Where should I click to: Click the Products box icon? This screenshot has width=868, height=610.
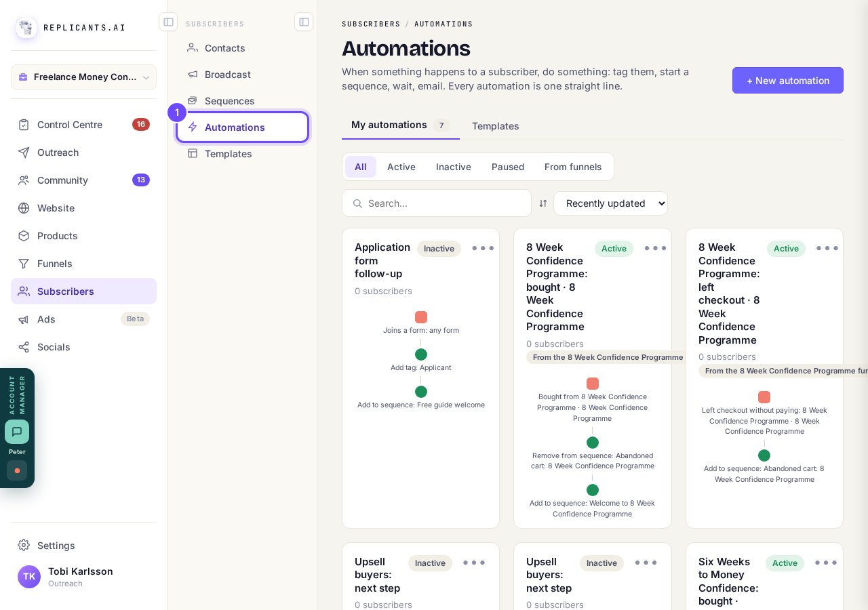click(24, 236)
